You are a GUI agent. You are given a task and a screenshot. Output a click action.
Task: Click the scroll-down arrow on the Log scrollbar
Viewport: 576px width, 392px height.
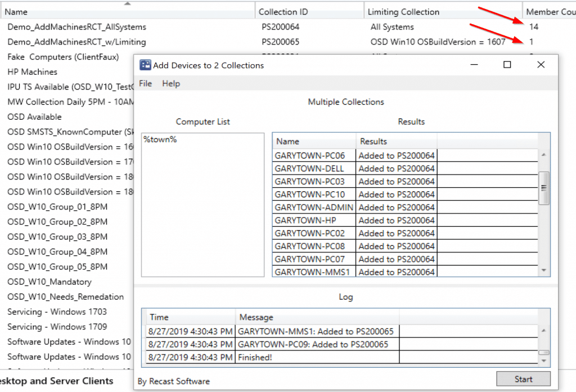point(543,359)
